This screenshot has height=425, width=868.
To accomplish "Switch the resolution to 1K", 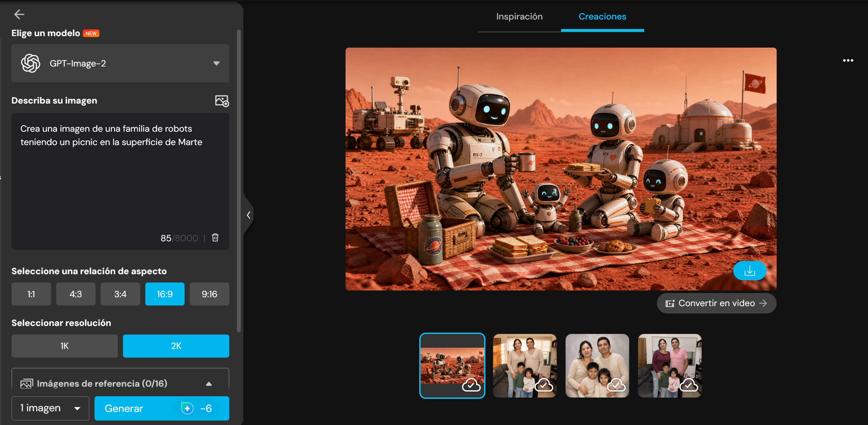I will pyautogui.click(x=65, y=346).
